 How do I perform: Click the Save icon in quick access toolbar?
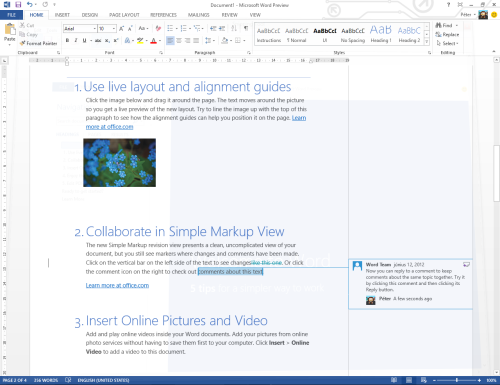[x=18, y=5]
